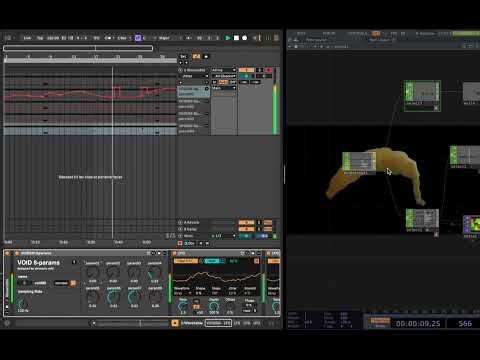Click the B Delay return track name
This screenshot has height=360, width=480.
[191, 229]
